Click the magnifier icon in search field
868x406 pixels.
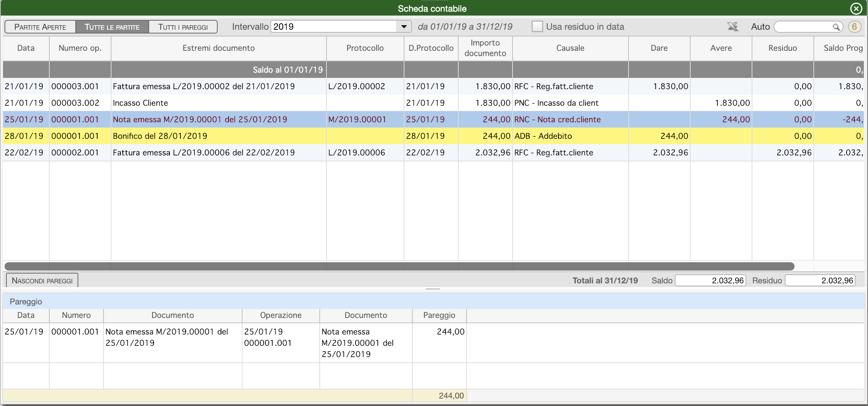(x=836, y=27)
